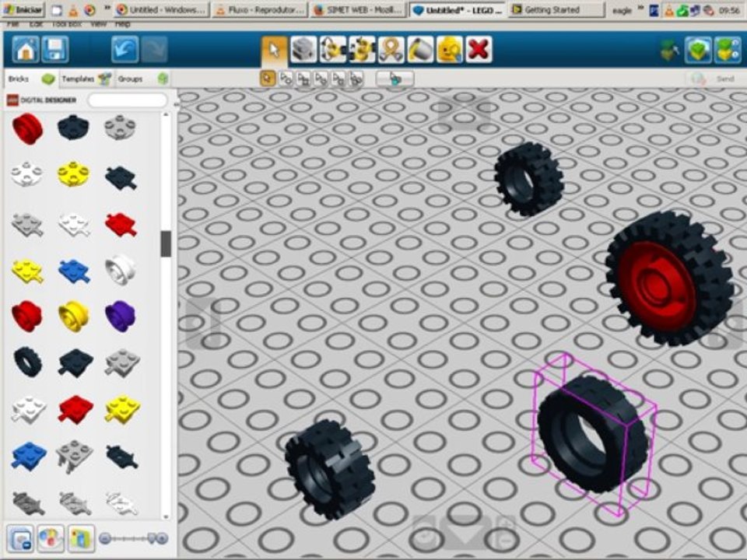
Task: Click the palette scroll-down arrow
Action: point(166,516)
